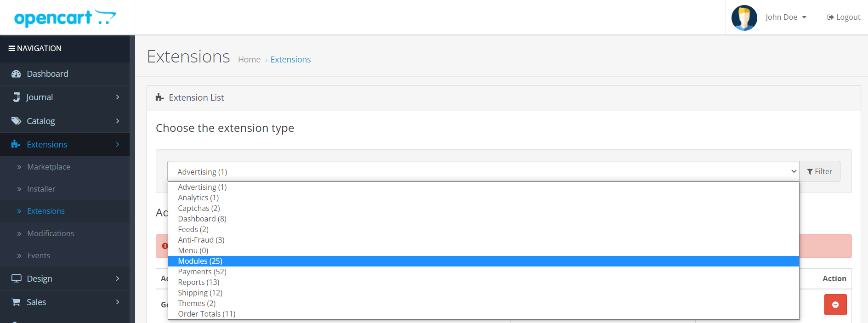Expand the Journal menu chevron

(118, 97)
